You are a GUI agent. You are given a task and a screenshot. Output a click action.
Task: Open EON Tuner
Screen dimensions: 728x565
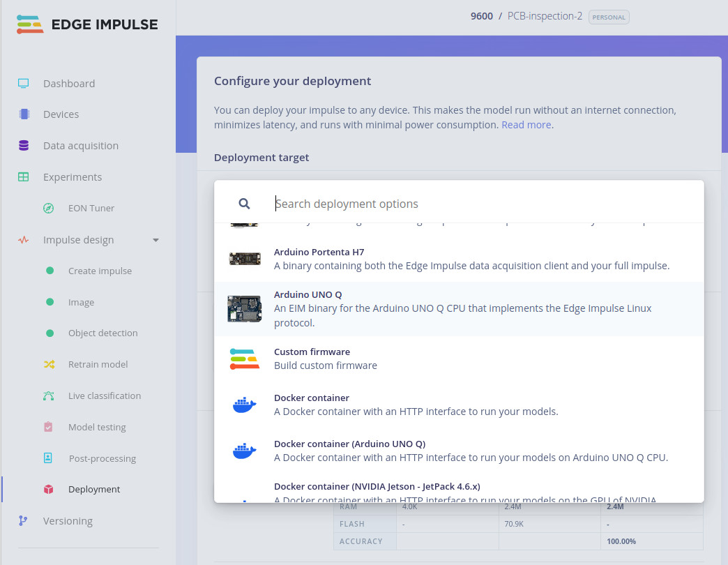tap(91, 209)
